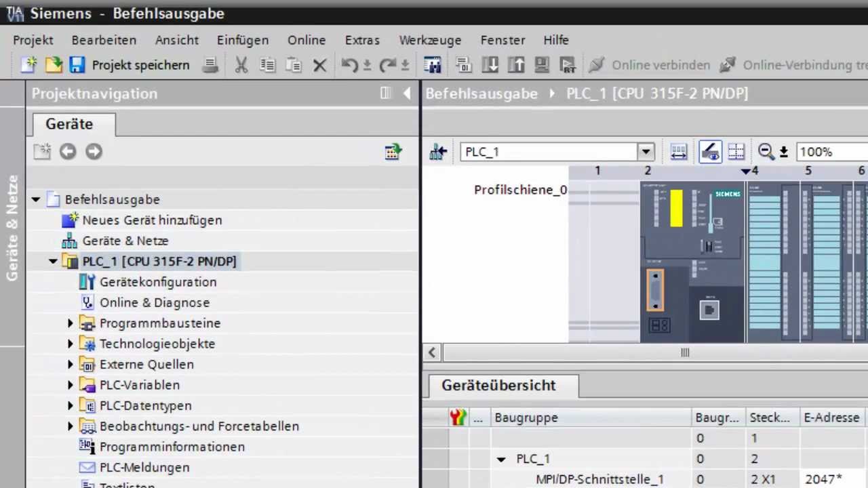Select Geräte & Netze tree item
This screenshot has width=868, height=488.
(125, 241)
